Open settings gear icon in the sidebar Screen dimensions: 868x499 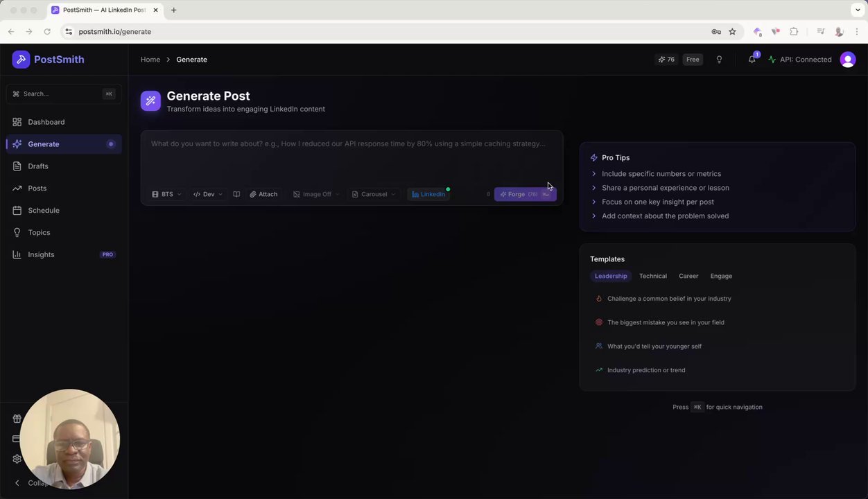pyautogui.click(x=17, y=459)
